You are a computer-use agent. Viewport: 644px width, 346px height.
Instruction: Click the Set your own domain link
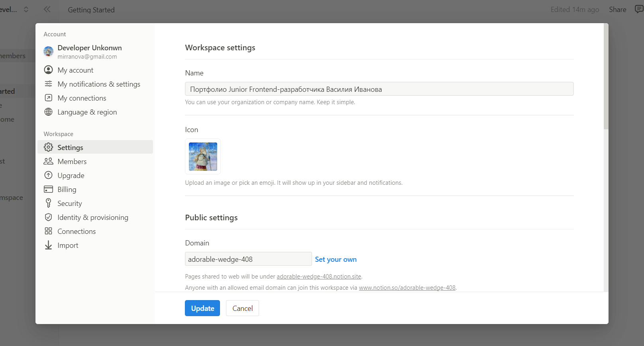click(336, 259)
